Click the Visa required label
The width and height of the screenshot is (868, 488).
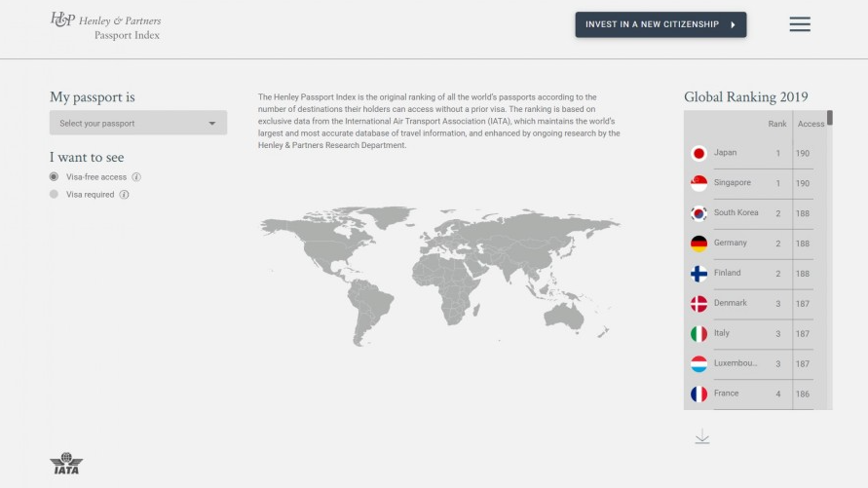[91, 195]
